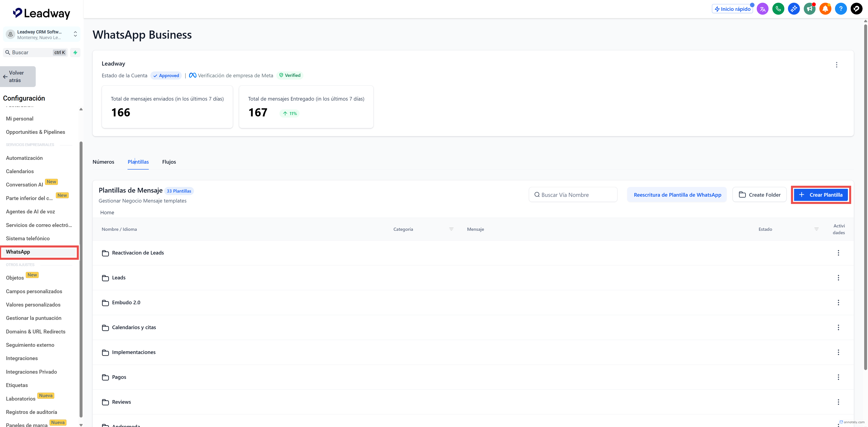The image size is (868, 427).
Task: Open actions menu for Leads folder
Action: coord(838,278)
